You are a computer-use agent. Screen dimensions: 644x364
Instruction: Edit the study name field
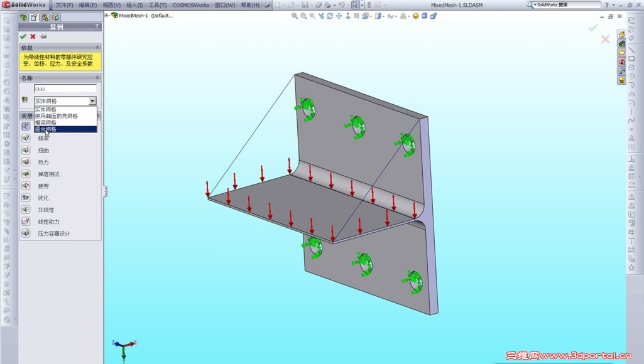(65, 88)
